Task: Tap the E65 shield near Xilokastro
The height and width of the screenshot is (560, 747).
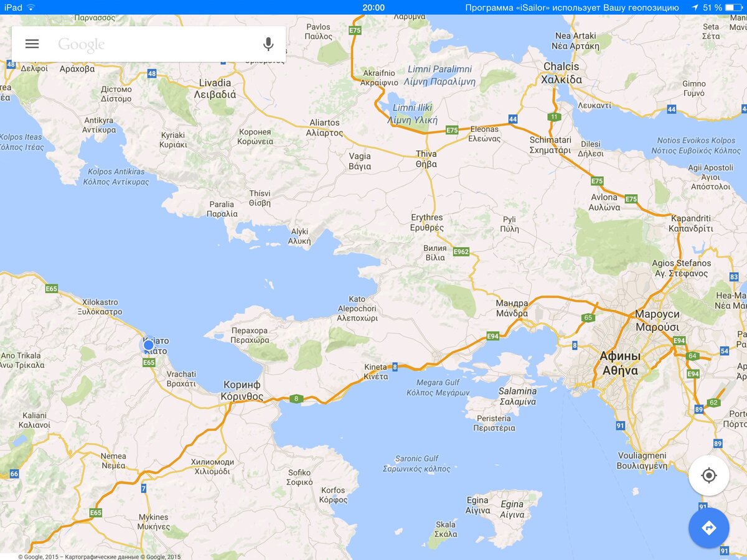Action: point(51,288)
